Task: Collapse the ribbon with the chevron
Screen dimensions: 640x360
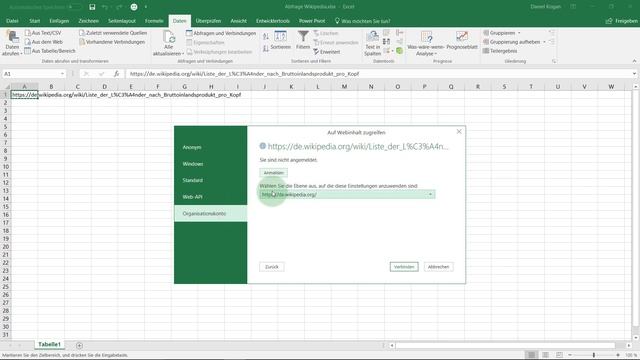Action: coord(634,61)
